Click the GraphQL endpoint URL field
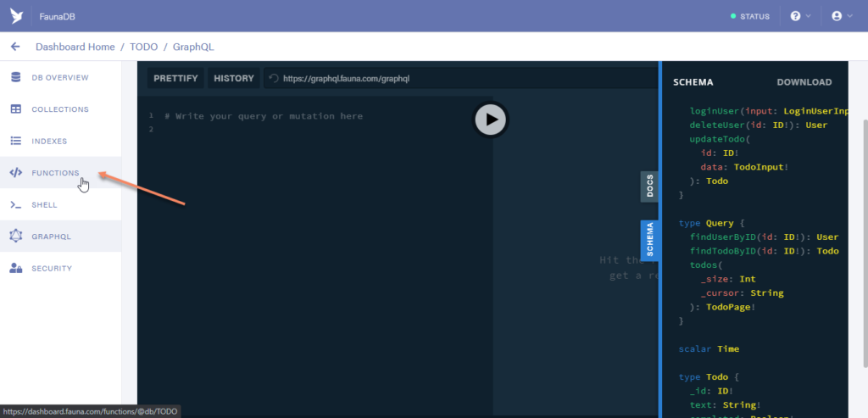868x418 pixels. [x=459, y=79]
